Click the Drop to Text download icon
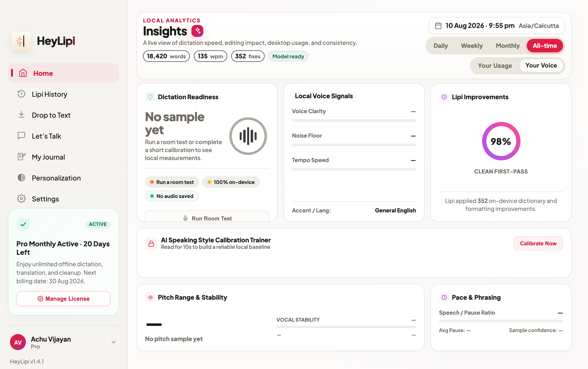 click(21, 115)
